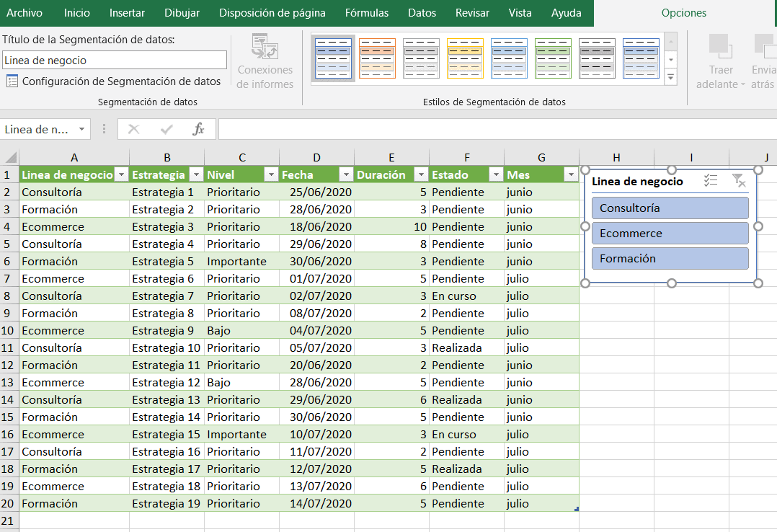Apply the dark blue slicer style
This screenshot has height=532, width=777.
641,58
